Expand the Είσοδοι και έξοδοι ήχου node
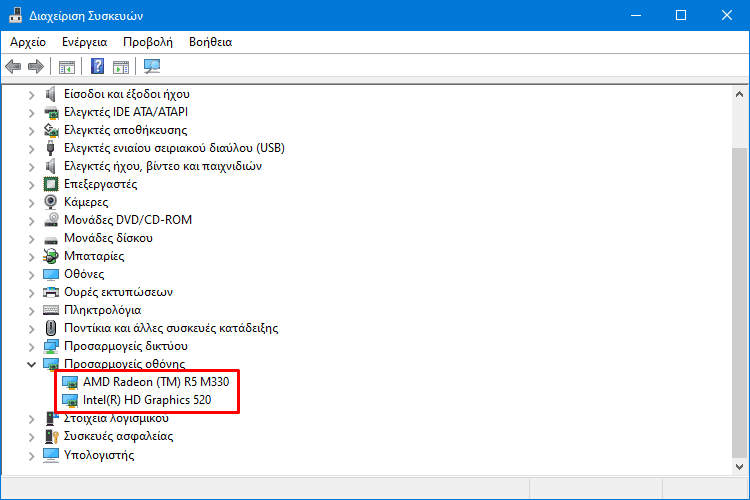The width and height of the screenshot is (750, 500). point(32,95)
